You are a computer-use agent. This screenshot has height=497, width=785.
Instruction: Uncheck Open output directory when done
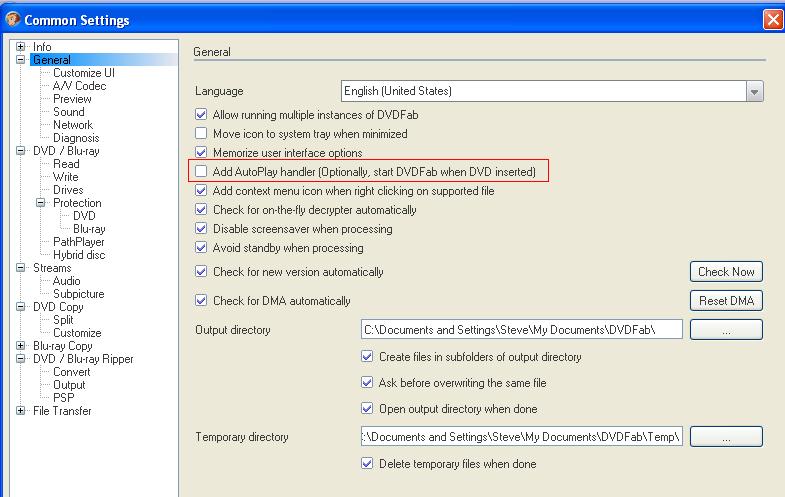coord(367,408)
